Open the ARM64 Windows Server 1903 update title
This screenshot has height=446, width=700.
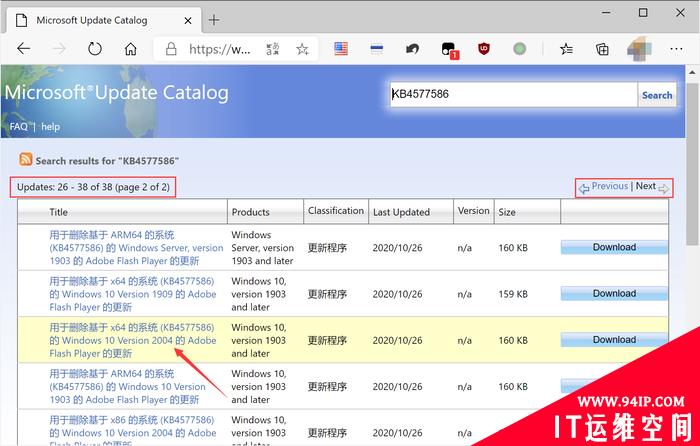(136, 248)
